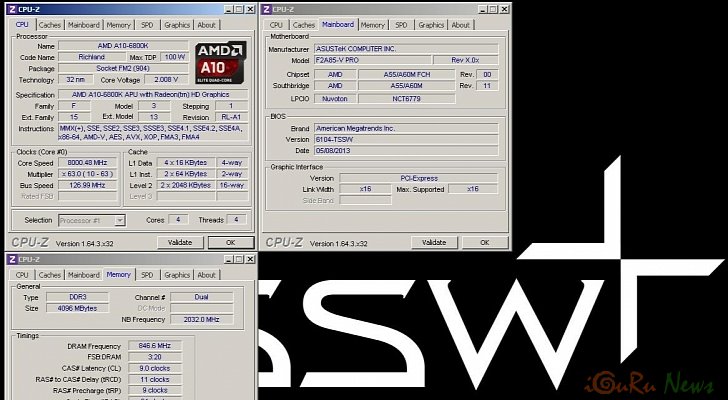Close the CPU-Z window showing Processor info
The width and height of the screenshot is (728, 400).
[246, 9]
